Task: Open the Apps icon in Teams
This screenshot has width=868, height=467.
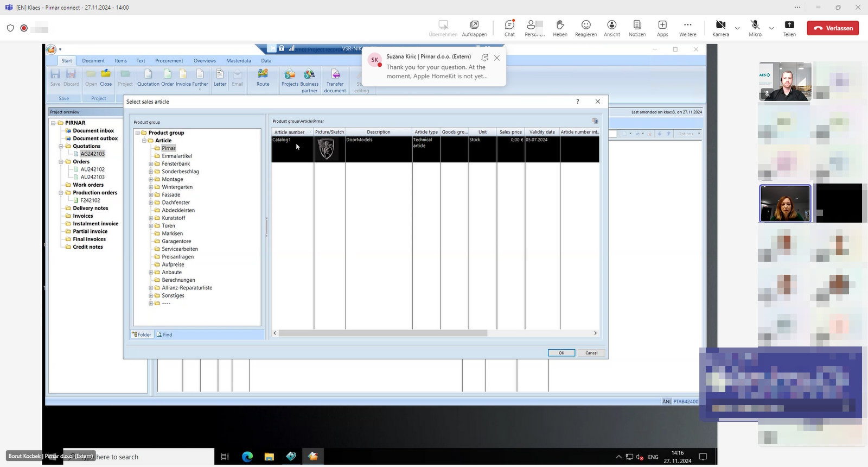Action: tap(662, 28)
